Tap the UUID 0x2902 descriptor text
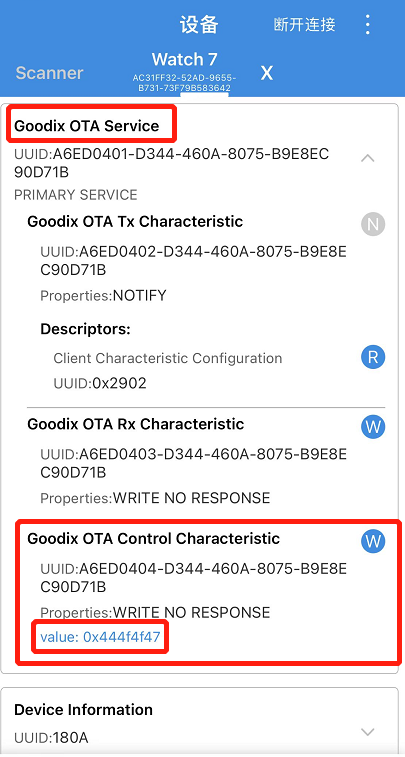 pos(100,383)
